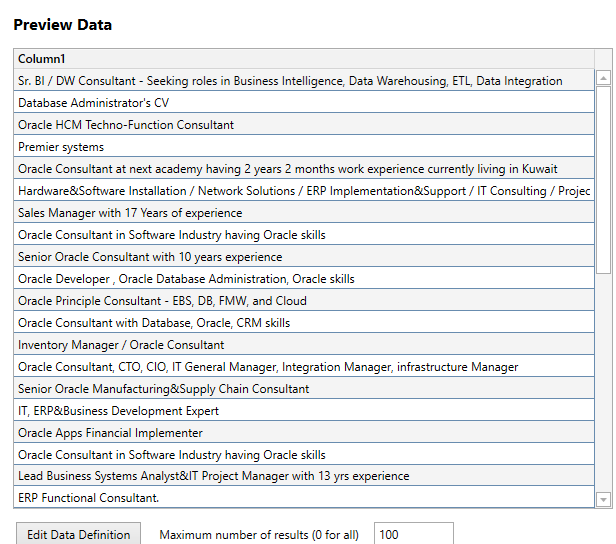This screenshot has width=616, height=544.
Task: Select the Senior Oracle Consultant 10 years row
Action: tap(304, 256)
